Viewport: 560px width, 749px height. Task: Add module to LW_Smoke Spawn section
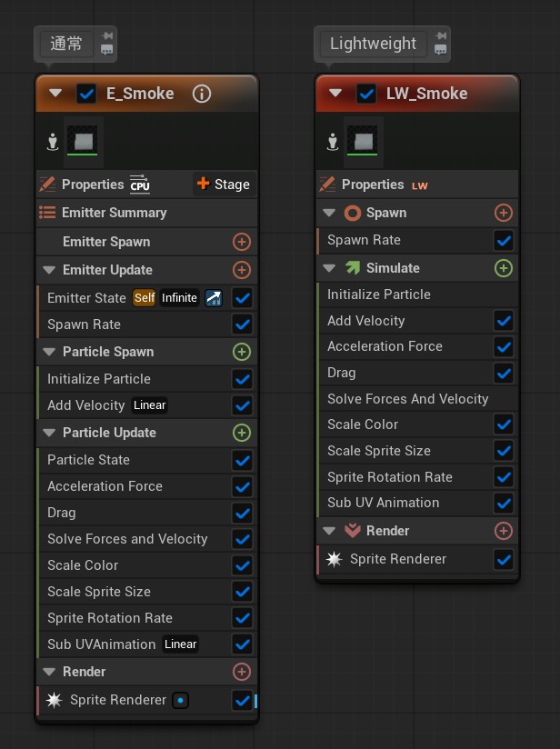(x=503, y=213)
